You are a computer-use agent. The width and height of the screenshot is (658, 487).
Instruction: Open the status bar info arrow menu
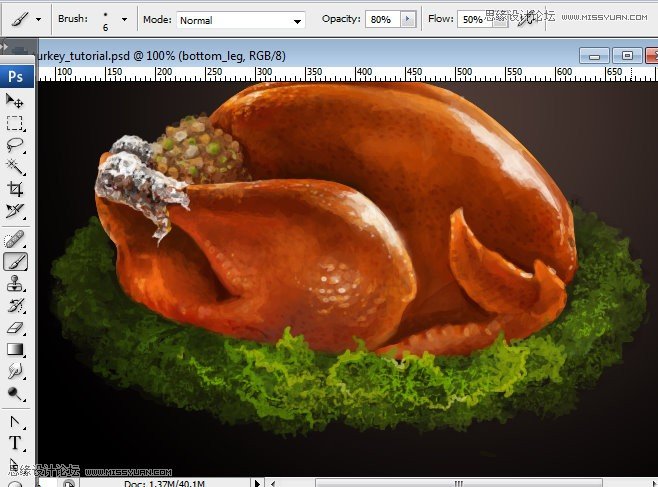point(257,483)
